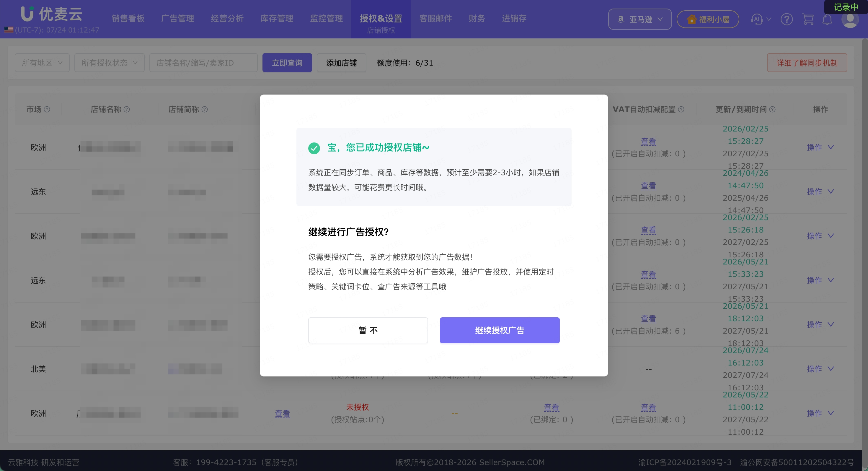This screenshot has height=471, width=868.
Task: Click 添加店铺 button
Action: pos(341,63)
